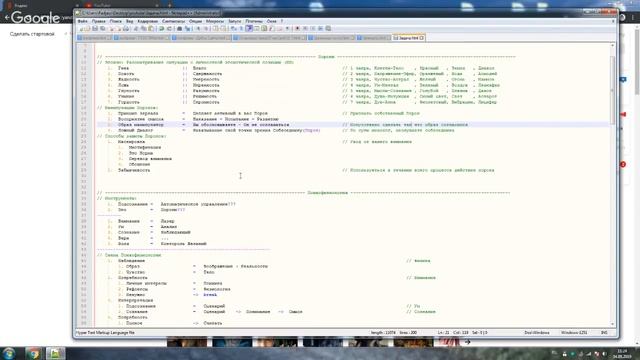Click 'Windows-1251' encoding status field
The height and width of the screenshot is (360, 640).
(574, 333)
